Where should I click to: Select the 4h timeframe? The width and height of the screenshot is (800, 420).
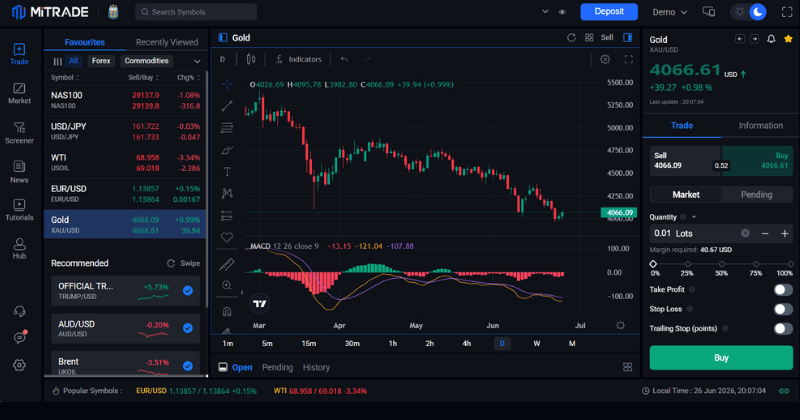coord(467,343)
